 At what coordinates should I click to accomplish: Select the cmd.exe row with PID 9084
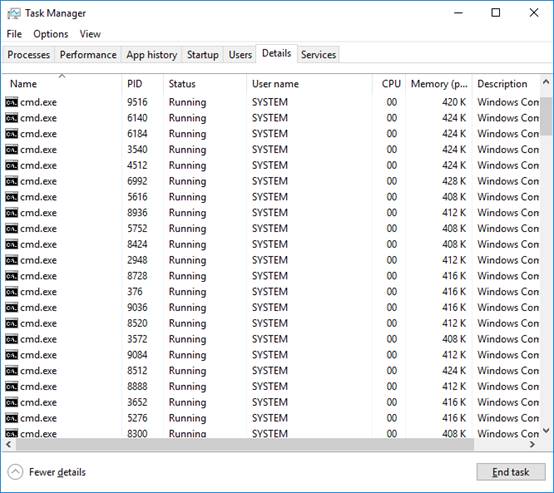click(x=271, y=355)
